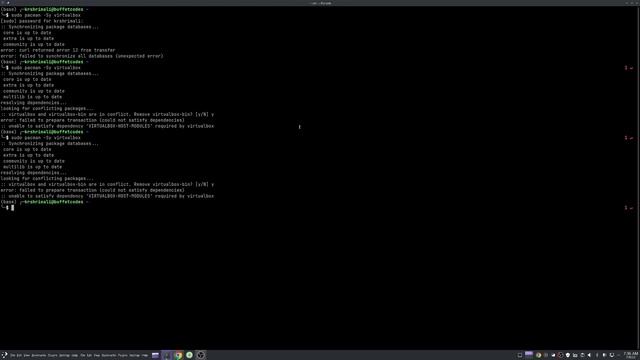Open the green circular app in taskbar
640x360 pixels.
[189, 355]
